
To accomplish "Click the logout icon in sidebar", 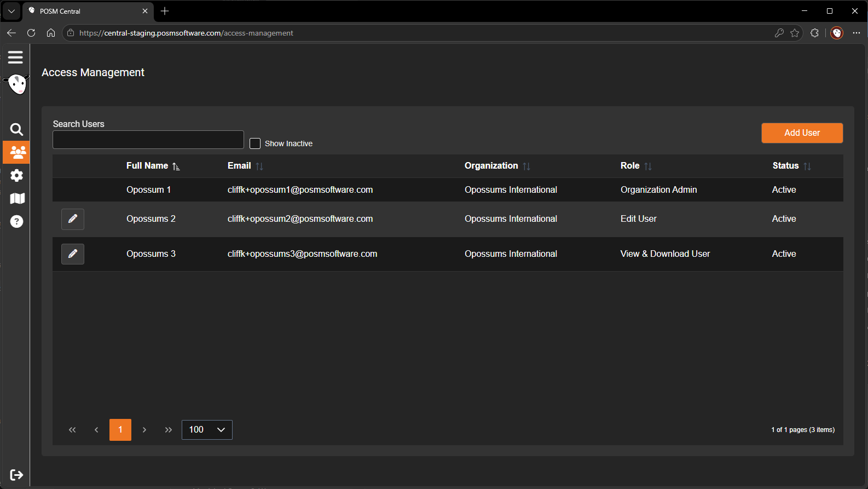I will click(16, 475).
